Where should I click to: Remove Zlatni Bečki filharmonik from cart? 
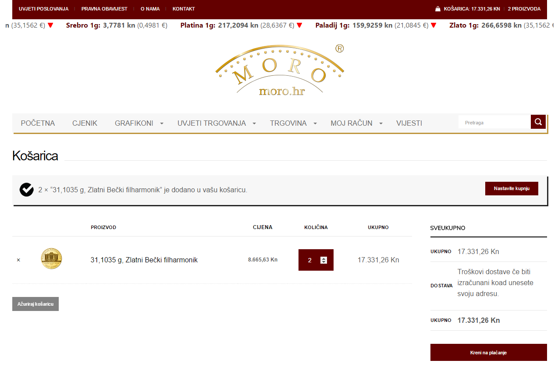[18, 260]
